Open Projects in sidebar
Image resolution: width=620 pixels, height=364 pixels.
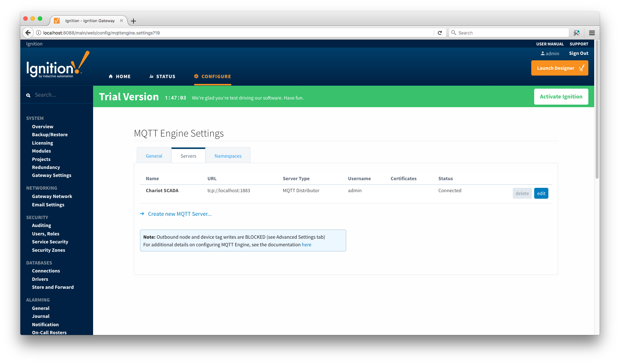(x=41, y=159)
